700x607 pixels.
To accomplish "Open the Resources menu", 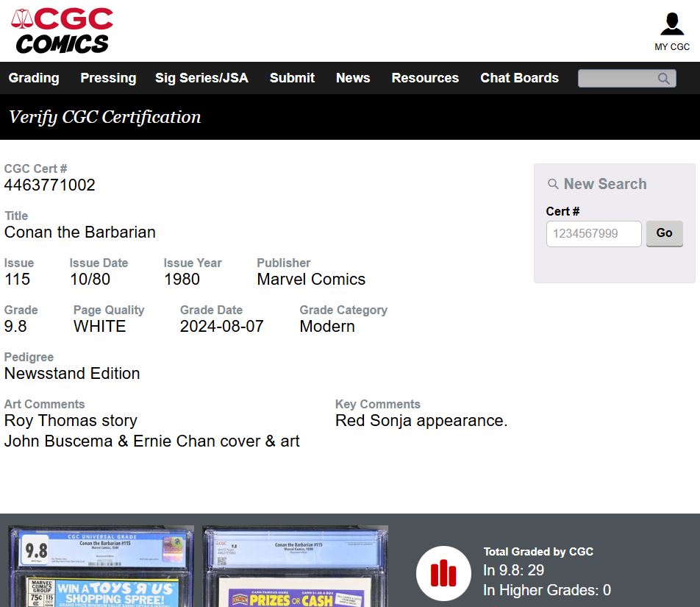I will click(x=425, y=78).
